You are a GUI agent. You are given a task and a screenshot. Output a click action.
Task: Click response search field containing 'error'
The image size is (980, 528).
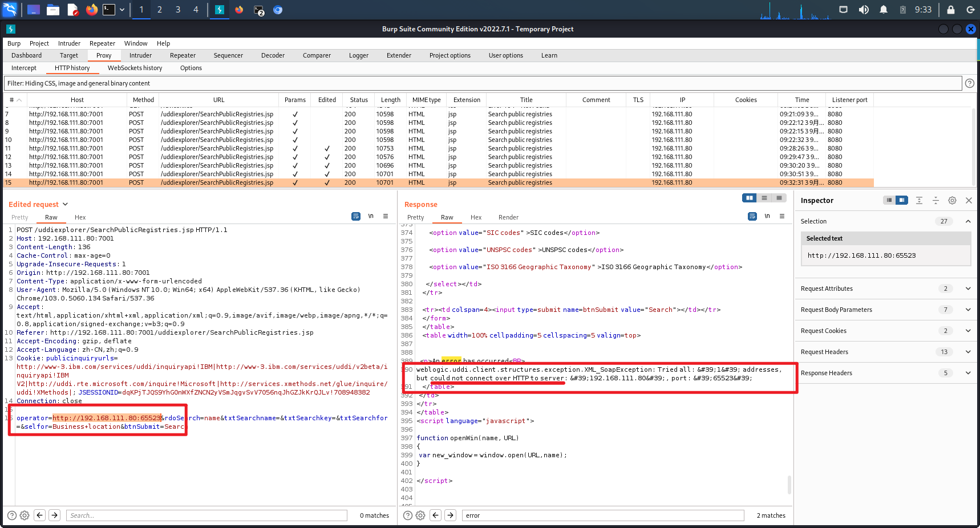click(x=603, y=515)
